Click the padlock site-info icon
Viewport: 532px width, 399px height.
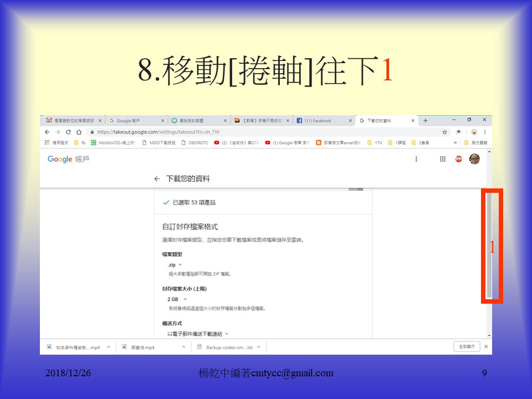[x=92, y=132]
